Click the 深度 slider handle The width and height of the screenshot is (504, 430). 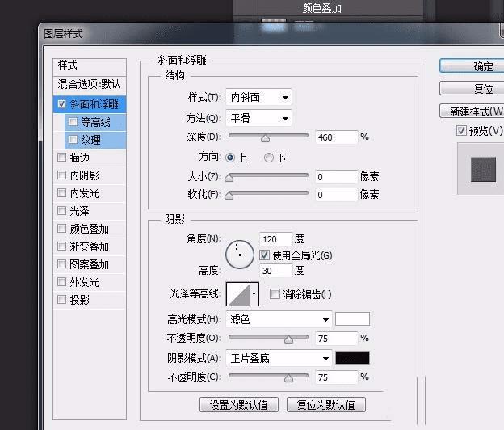coord(265,138)
